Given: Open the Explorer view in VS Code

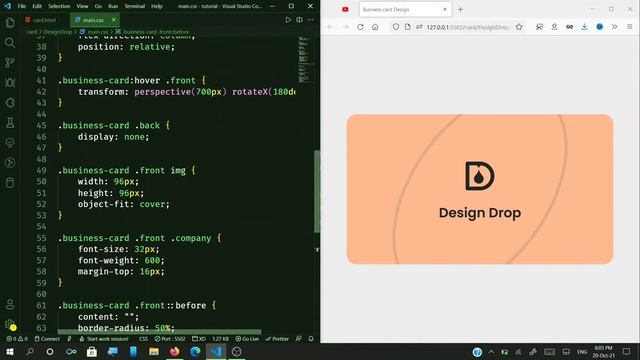Looking at the screenshot, I should click(x=10, y=22).
